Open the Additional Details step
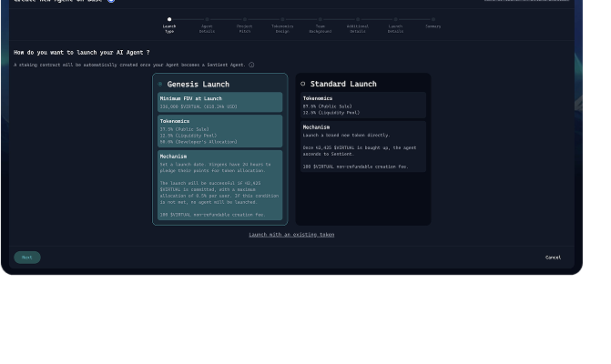Viewport: 611px width, 364px height. pyautogui.click(x=358, y=19)
